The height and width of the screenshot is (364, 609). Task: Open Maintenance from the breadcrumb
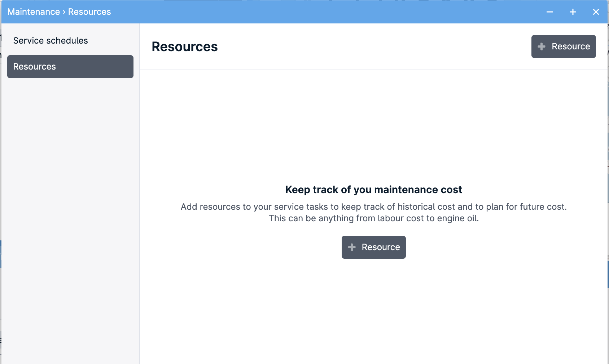[34, 12]
